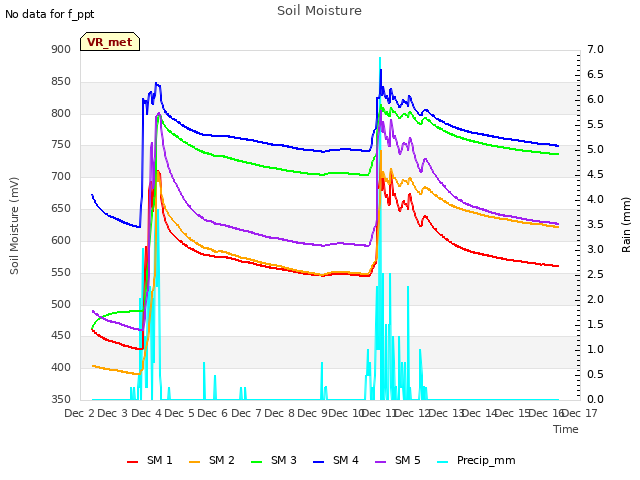640x480 pixels.
Task: Click the SM 1 red legend swatch
Action: coord(132,462)
